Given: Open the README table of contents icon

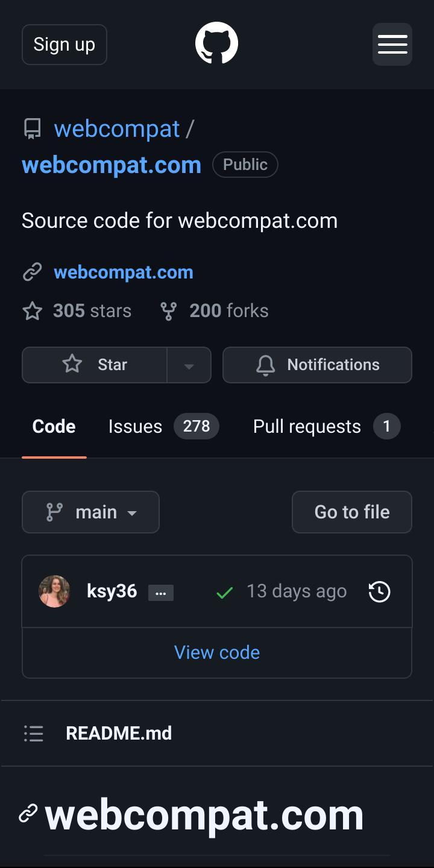Looking at the screenshot, I should pyautogui.click(x=34, y=734).
